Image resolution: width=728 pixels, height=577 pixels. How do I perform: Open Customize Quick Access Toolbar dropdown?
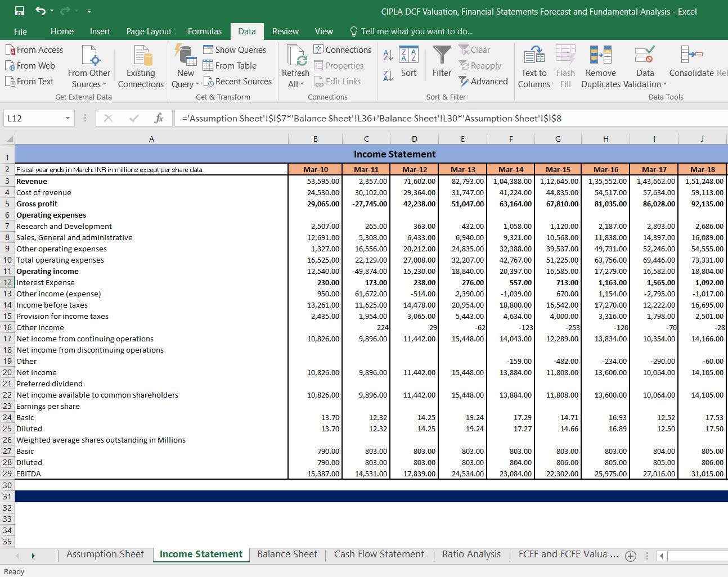[x=89, y=11]
